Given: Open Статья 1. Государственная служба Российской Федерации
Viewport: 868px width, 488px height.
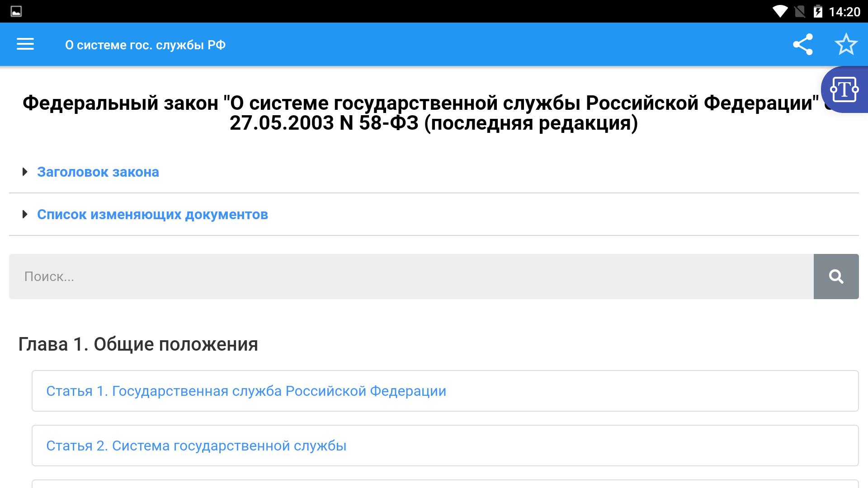Looking at the screenshot, I should tap(246, 391).
